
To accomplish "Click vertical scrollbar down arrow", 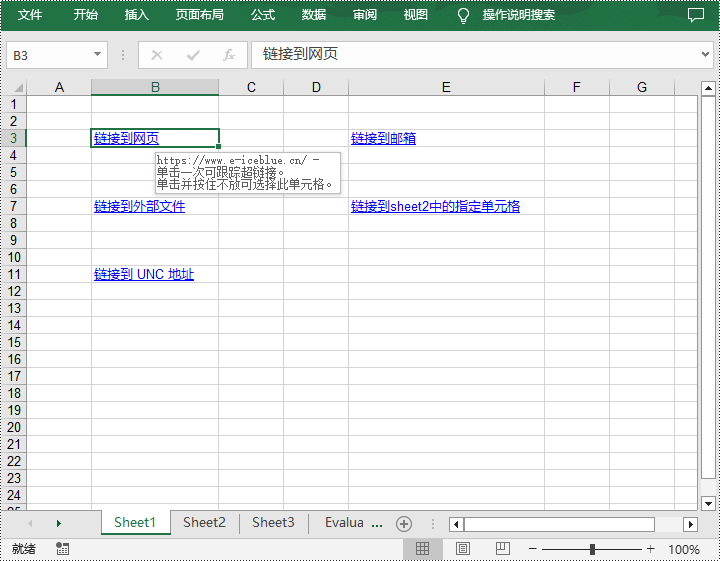I will coord(708,504).
